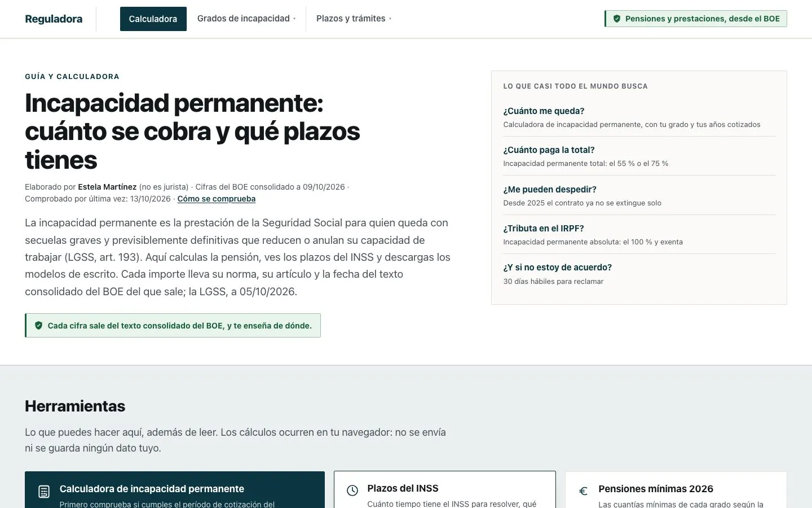Screen dimensions: 812x508
Task: Open the ¿Cuánto paga la total? link
Action: pyautogui.click(x=549, y=150)
